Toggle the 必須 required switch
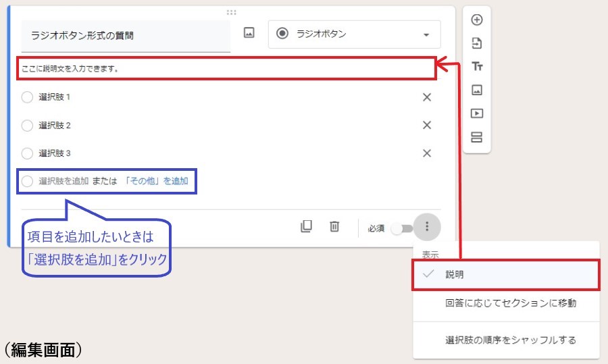 (404, 228)
